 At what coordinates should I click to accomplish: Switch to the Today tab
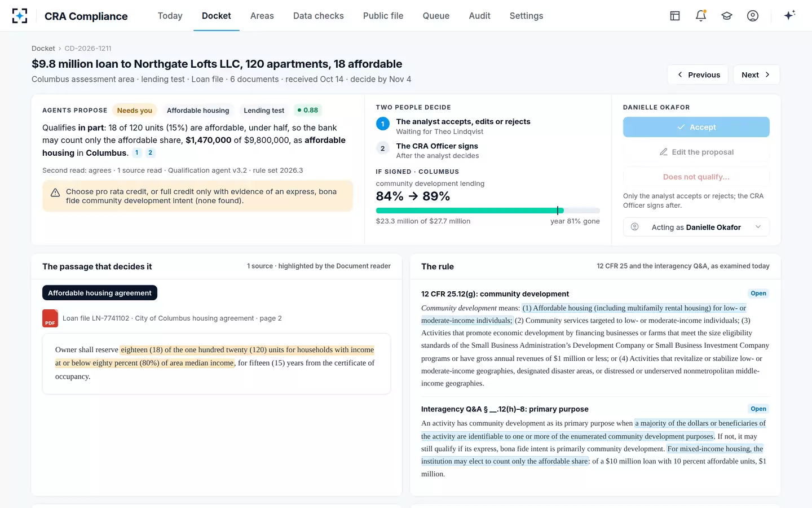170,16
